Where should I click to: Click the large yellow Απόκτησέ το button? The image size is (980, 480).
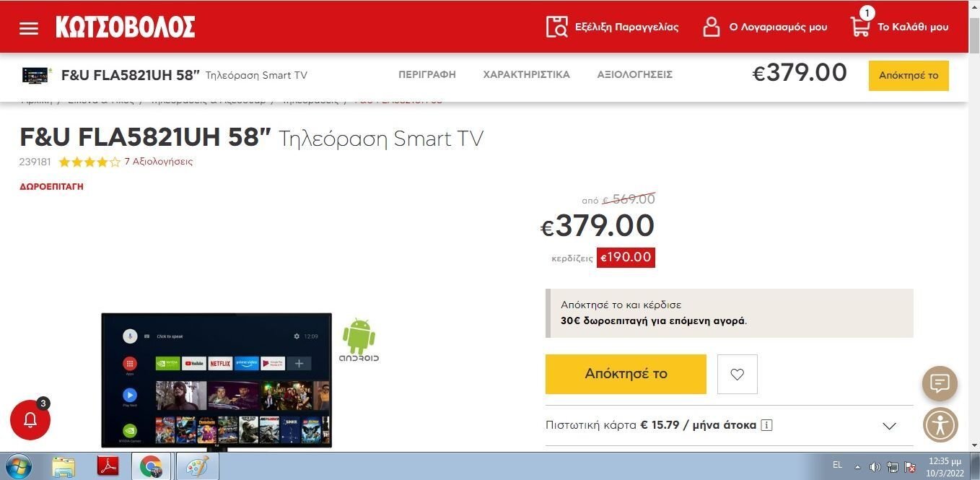pos(626,374)
